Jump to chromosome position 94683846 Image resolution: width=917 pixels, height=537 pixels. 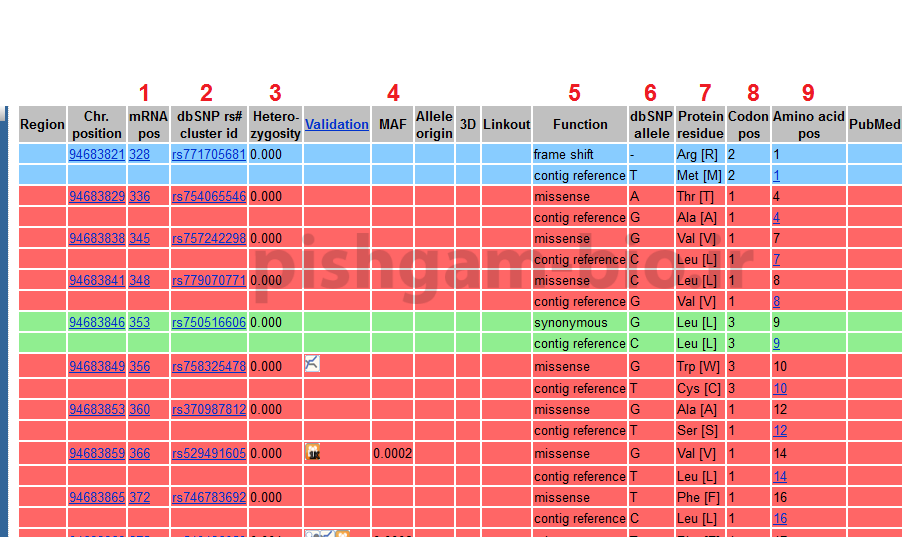coord(97,323)
